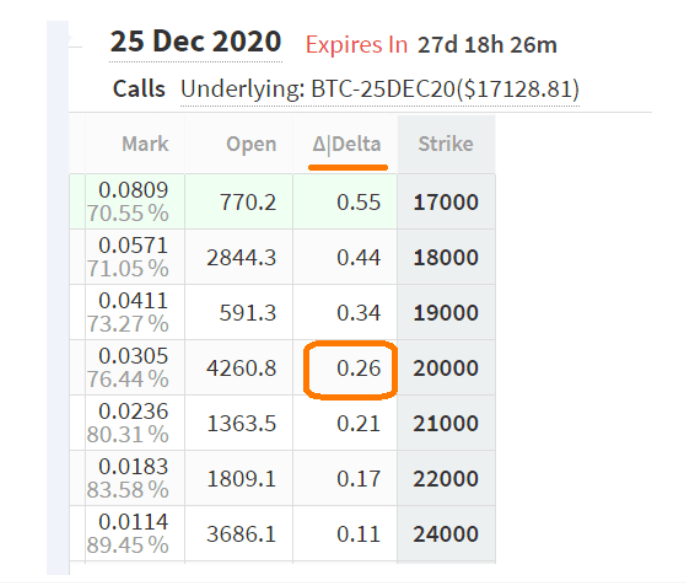Click the 0.55 delta value
The height and width of the screenshot is (583, 685).
(359, 202)
